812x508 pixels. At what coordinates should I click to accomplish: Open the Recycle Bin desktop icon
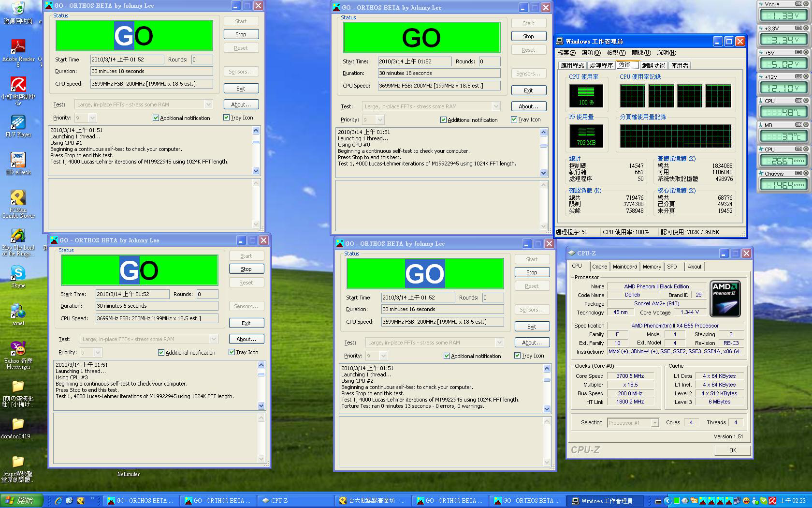coord(18,9)
